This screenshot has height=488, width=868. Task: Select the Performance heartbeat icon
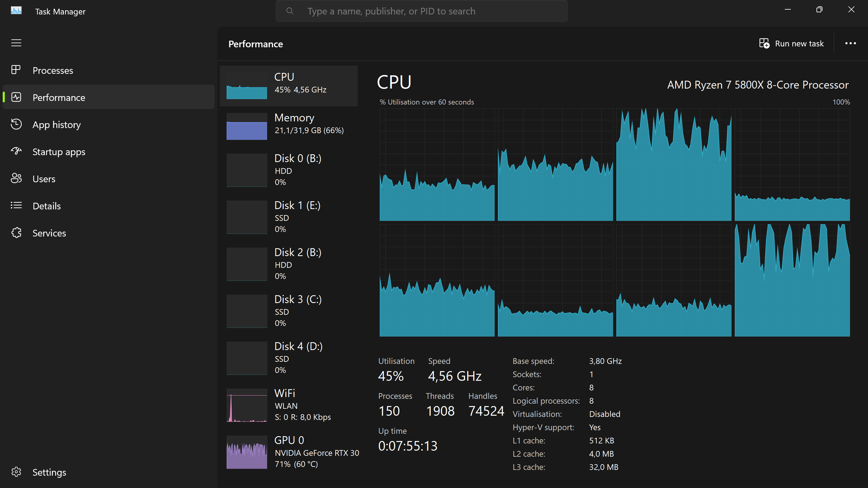16,97
